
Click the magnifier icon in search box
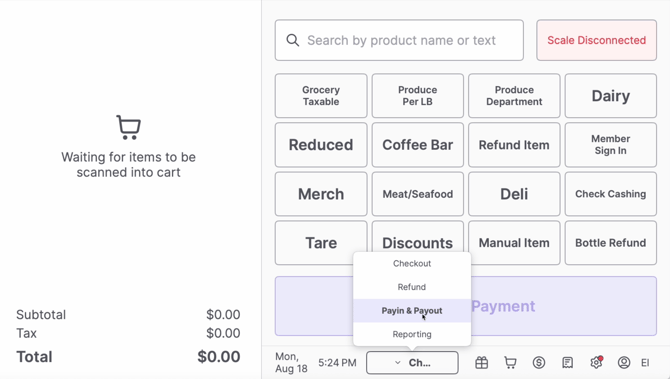tap(293, 40)
